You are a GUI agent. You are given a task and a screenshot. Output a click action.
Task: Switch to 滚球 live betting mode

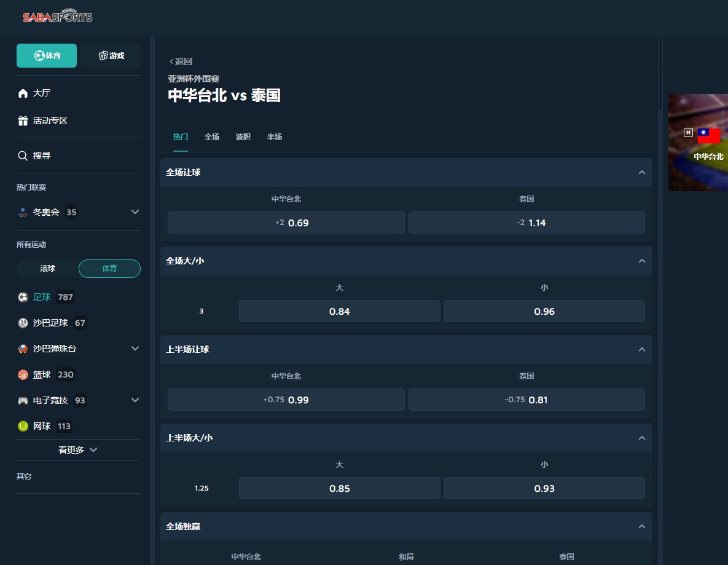coord(47,269)
